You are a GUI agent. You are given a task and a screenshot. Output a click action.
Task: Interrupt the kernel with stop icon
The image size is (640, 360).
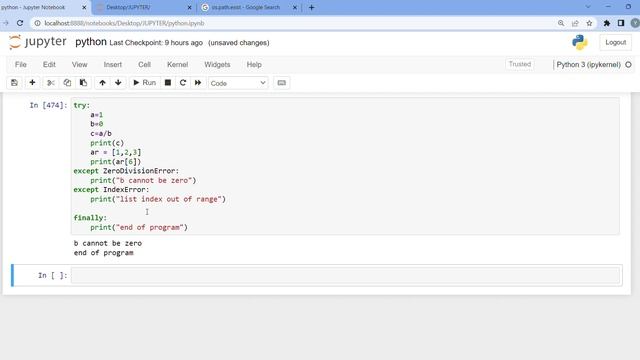click(x=168, y=83)
